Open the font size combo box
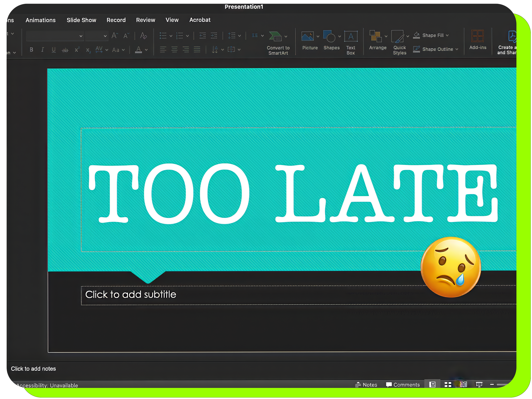The height and width of the screenshot is (399, 532). pyautogui.click(x=96, y=36)
